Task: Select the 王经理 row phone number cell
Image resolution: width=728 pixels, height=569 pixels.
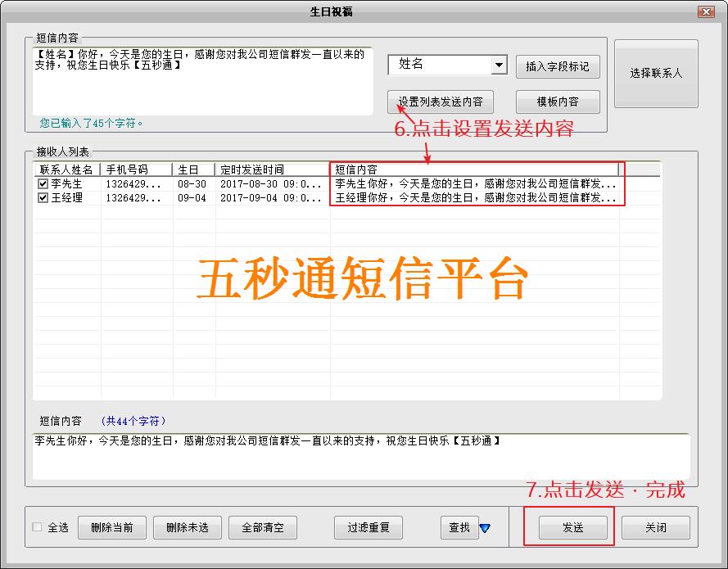Action: (x=137, y=197)
